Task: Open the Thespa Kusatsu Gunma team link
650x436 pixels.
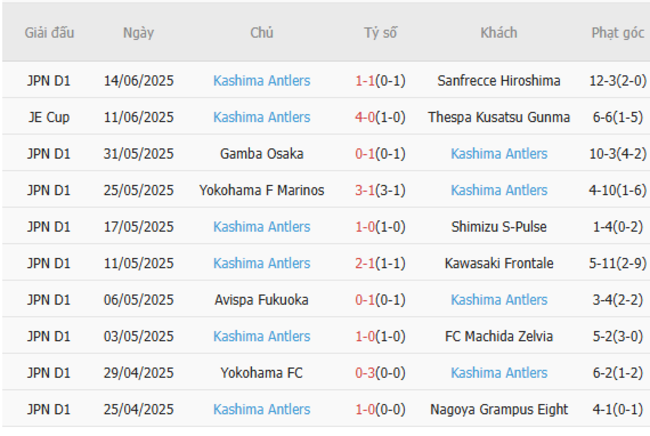Action: [x=498, y=117]
